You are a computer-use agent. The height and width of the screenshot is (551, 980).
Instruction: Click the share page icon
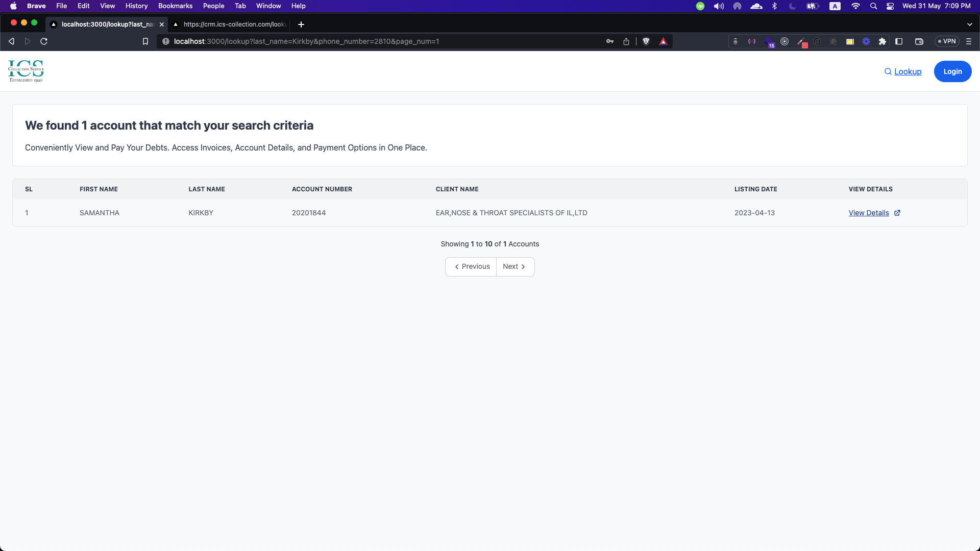pos(626,41)
